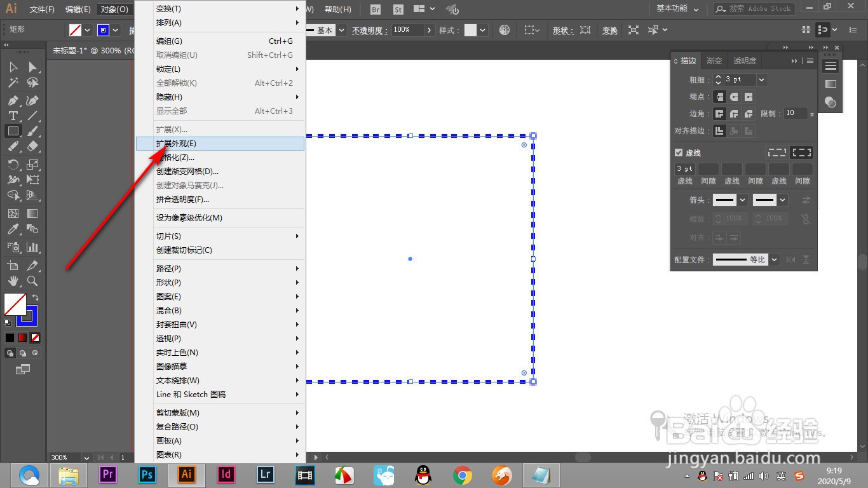Open the 文件(F) menu
Screen dimensions: 868x488
42,10
